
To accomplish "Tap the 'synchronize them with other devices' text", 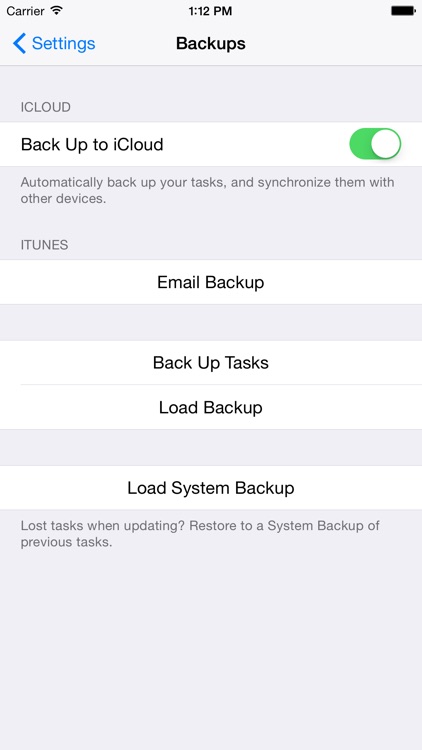I will pyautogui.click(x=207, y=190).
